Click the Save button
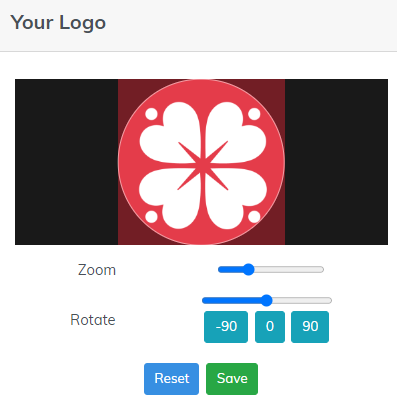397x415 pixels. [x=232, y=379]
